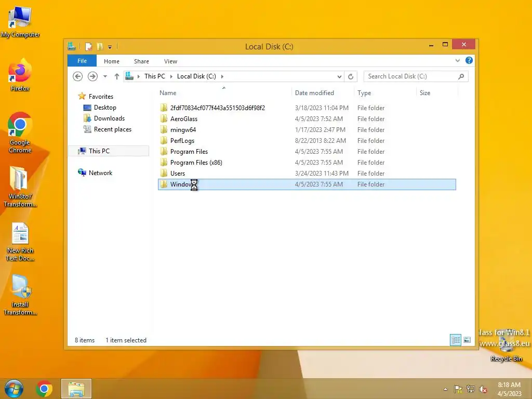Refresh the folder view

coord(351,77)
